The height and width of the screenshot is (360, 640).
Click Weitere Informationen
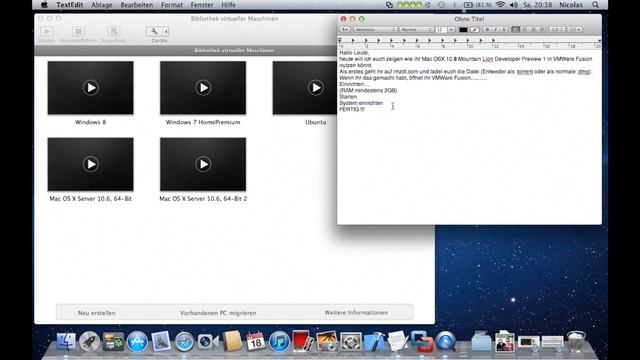356,312
